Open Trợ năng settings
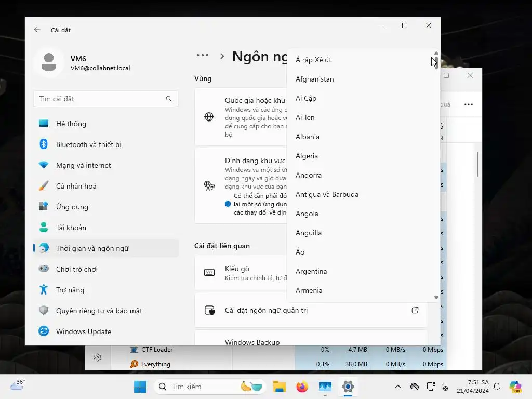This screenshot has height=399, width=532. pos(106,290)
